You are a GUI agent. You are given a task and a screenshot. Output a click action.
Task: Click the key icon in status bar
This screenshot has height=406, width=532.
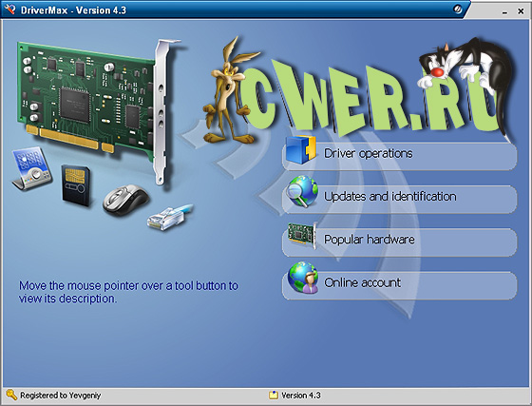pos(11,396)
